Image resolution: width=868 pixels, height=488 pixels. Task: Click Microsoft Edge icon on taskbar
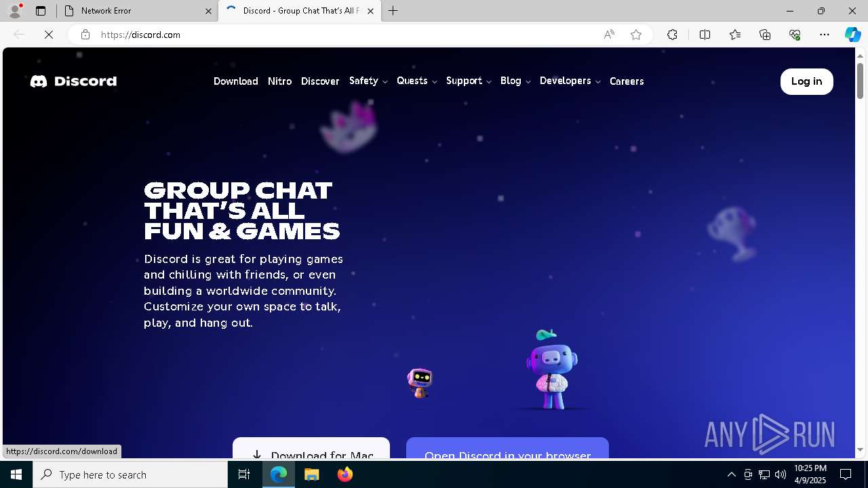[x=279, y=474]
